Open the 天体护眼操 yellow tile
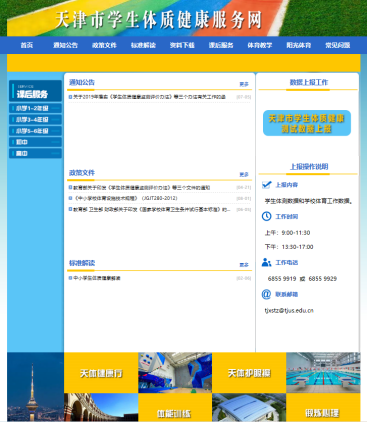The height and width of the screenshot is (422, 367). click(249, 373)
